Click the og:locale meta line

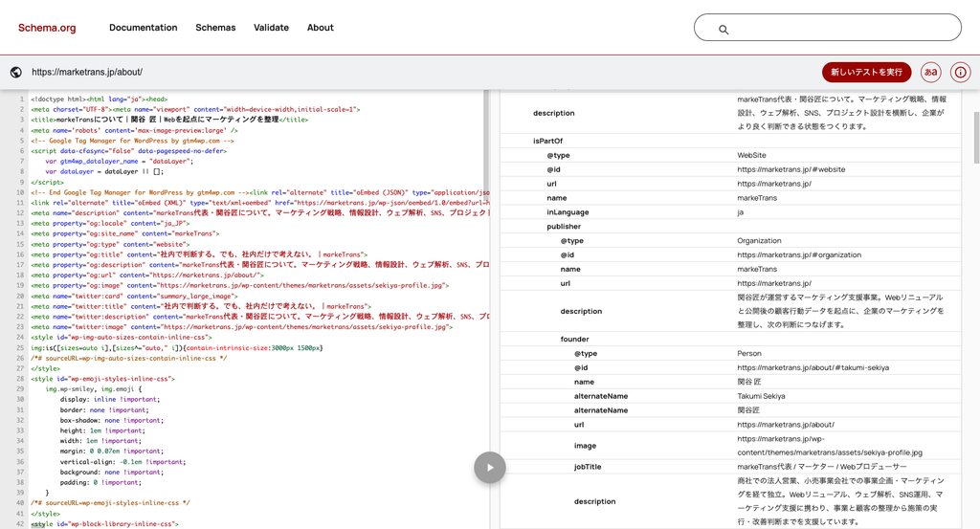pos(110,223)
